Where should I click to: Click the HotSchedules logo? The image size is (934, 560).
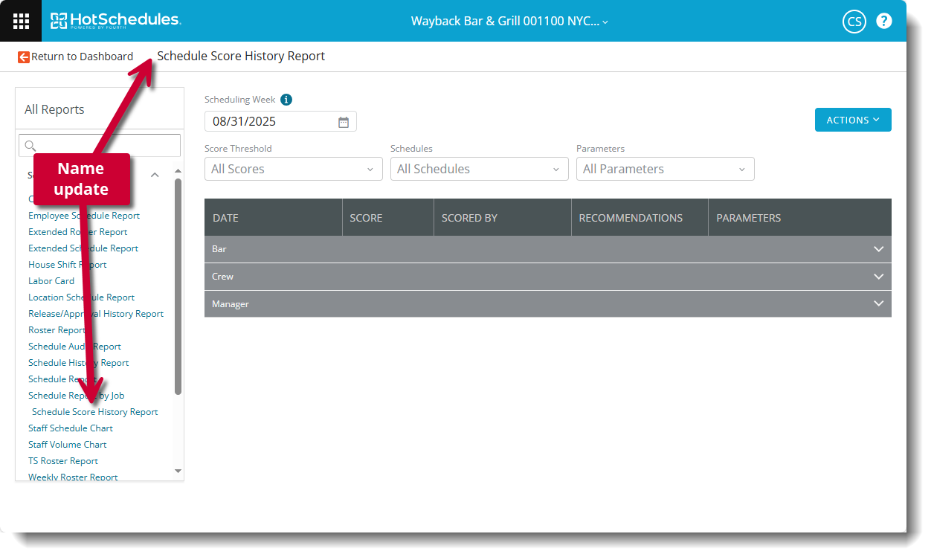pyautogui.click(x=115, y=21)
